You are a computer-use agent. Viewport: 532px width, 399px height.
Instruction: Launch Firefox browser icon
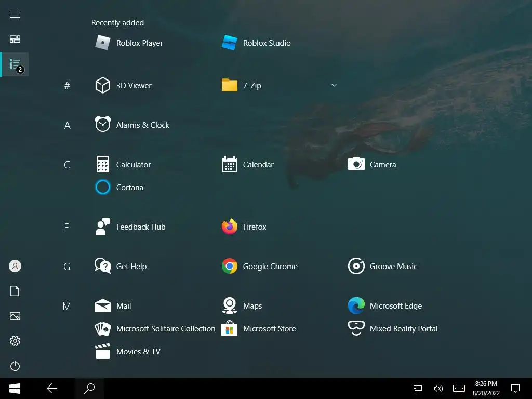[x=229, y=227]
